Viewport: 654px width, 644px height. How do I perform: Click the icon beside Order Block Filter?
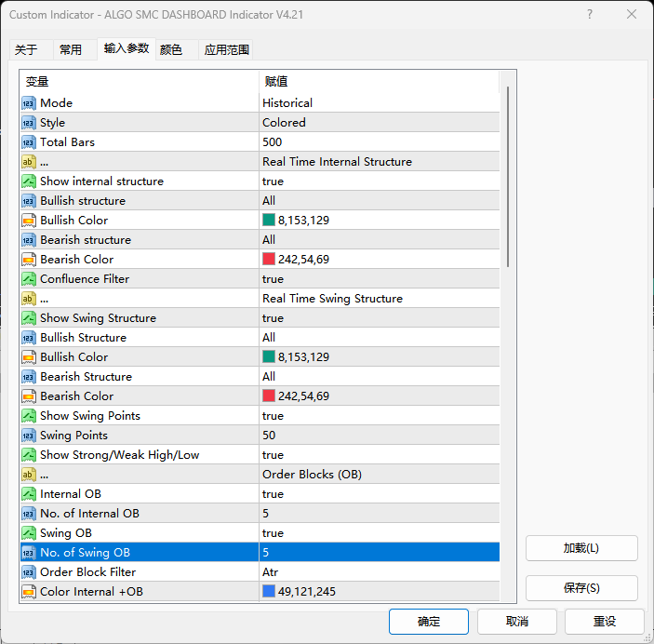click(x=28, y=572)
